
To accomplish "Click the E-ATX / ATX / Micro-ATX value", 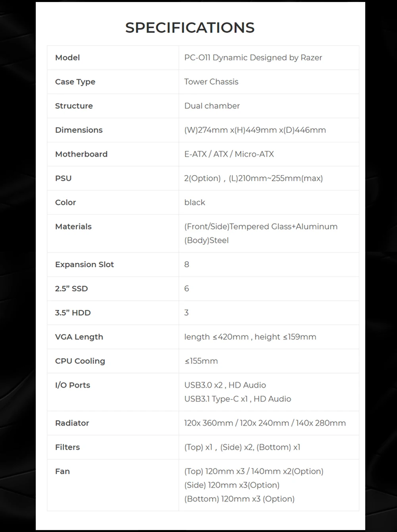I will [229, 154].
